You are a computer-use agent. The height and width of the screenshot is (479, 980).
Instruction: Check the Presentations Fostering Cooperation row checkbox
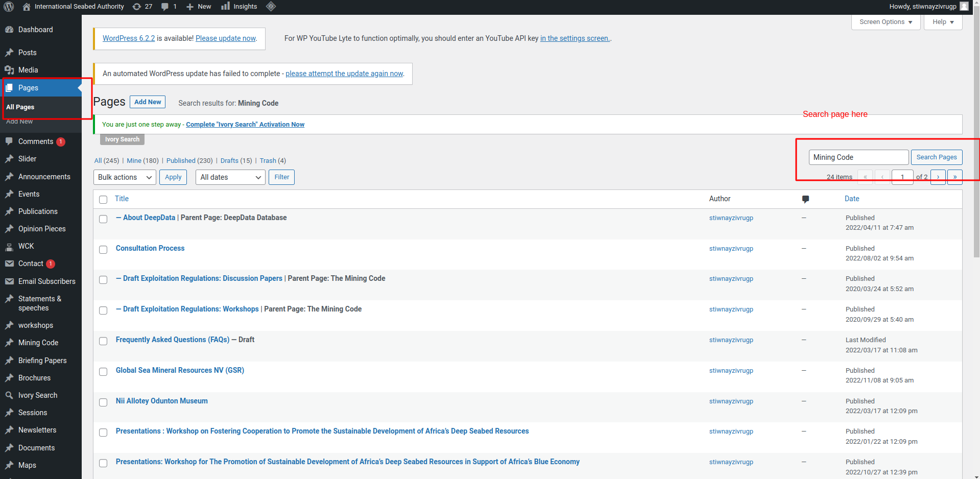pos(103,433)
